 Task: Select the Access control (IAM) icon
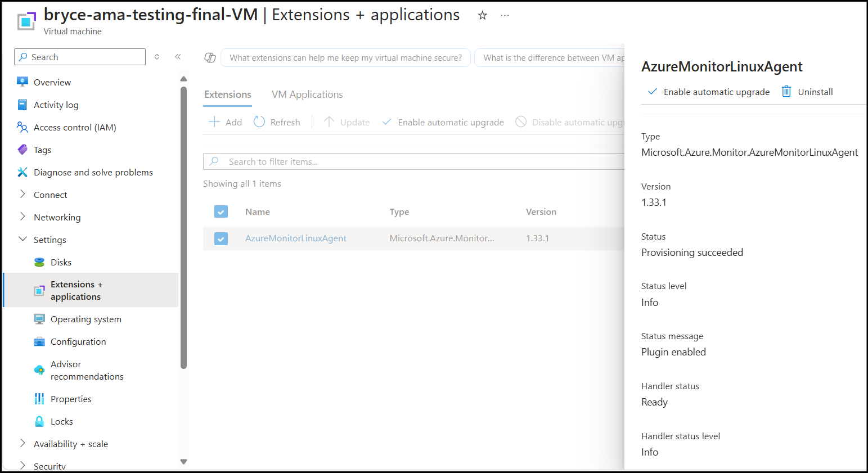point(23,127)
